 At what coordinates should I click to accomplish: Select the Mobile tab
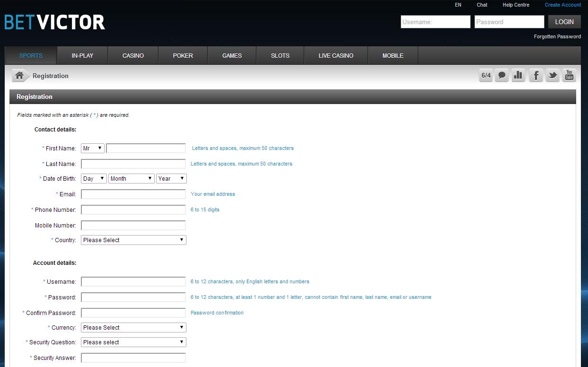[x=393, y=56]
